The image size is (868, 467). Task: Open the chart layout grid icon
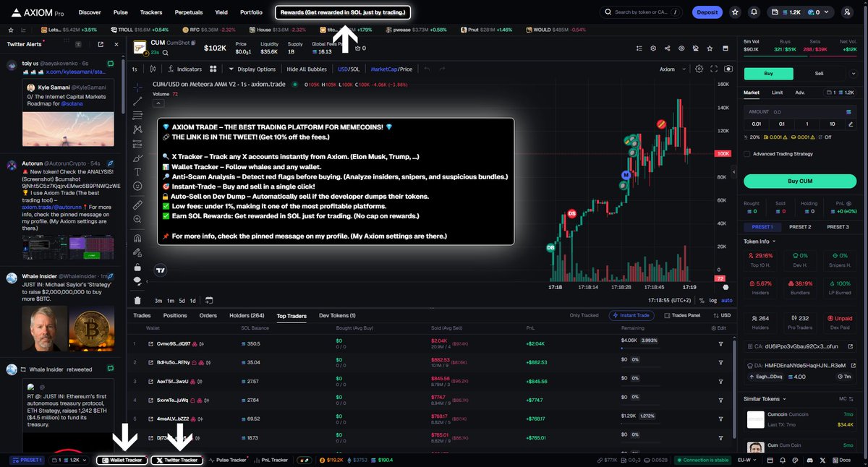tap(213, 69)
